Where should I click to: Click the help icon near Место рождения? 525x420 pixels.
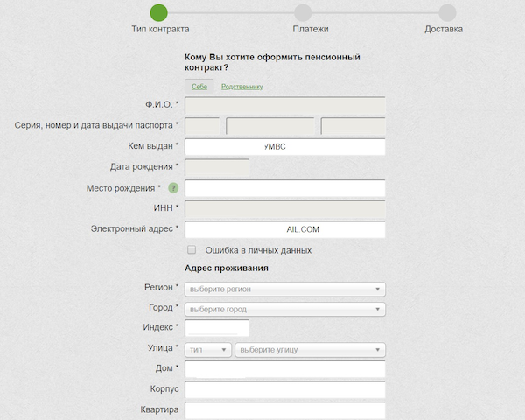[x=173, y=188]
